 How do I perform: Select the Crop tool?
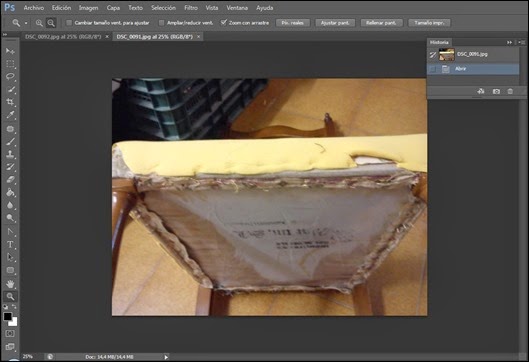pos(10,102)
